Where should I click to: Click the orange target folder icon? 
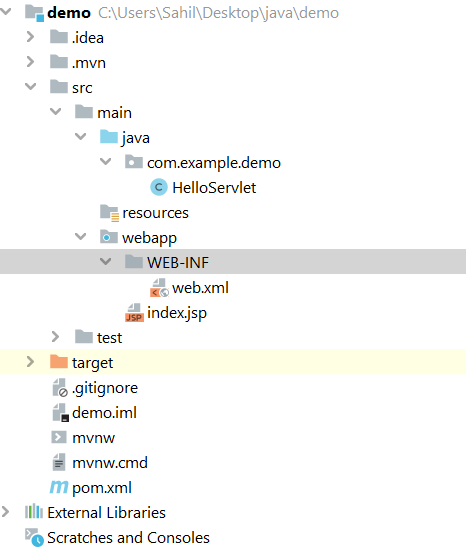[x=59, y=362]
